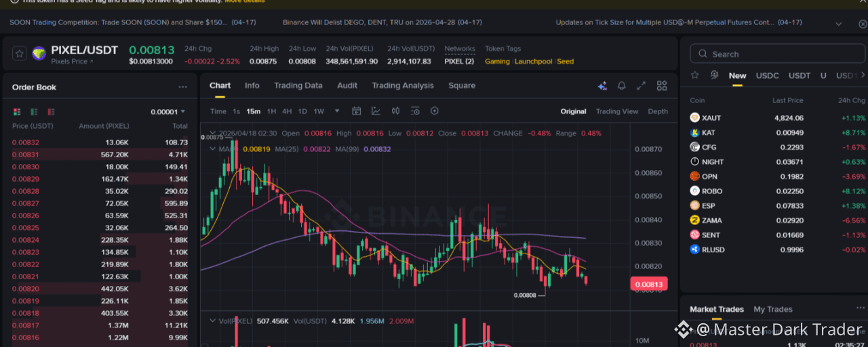868x347 pixels.
Task: Select the 1W interval
Action: [x=319, y=111]
